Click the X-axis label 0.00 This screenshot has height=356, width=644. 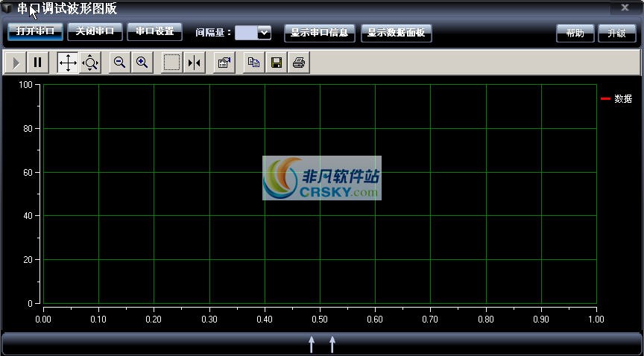pyautogui.click(x=43, y=320)
